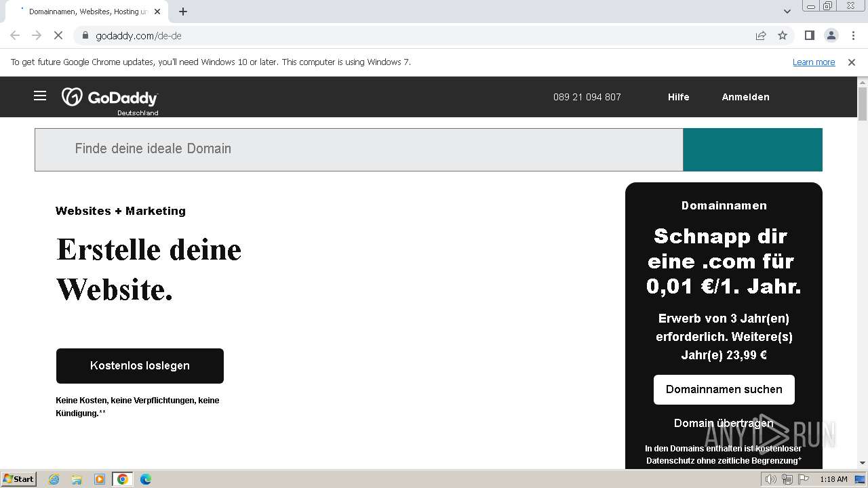
Task: Close the GoDaddy browser tab
Action: click(x=157, y=12)
